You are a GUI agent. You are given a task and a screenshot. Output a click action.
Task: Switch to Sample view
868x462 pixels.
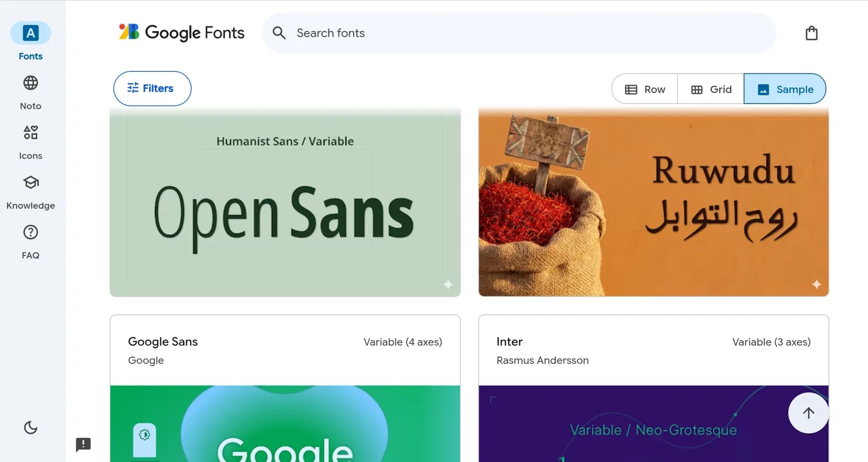pos(785,89)
